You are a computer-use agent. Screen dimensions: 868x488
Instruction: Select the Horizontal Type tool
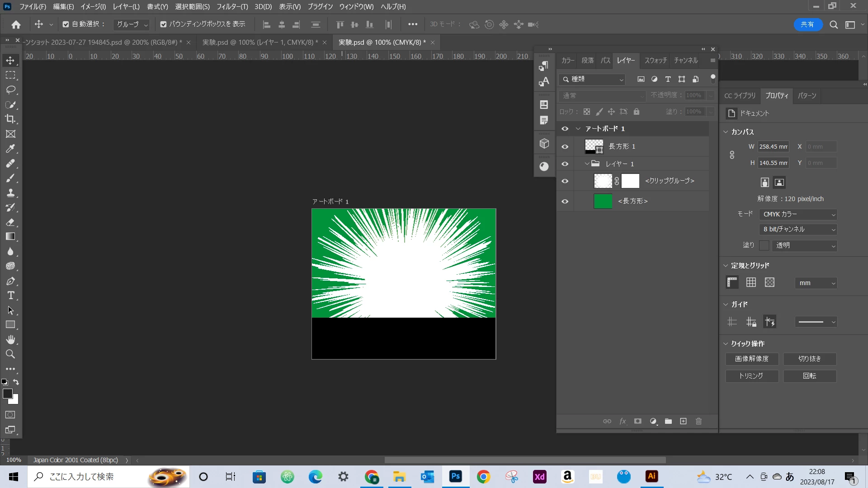click(10, 296)
